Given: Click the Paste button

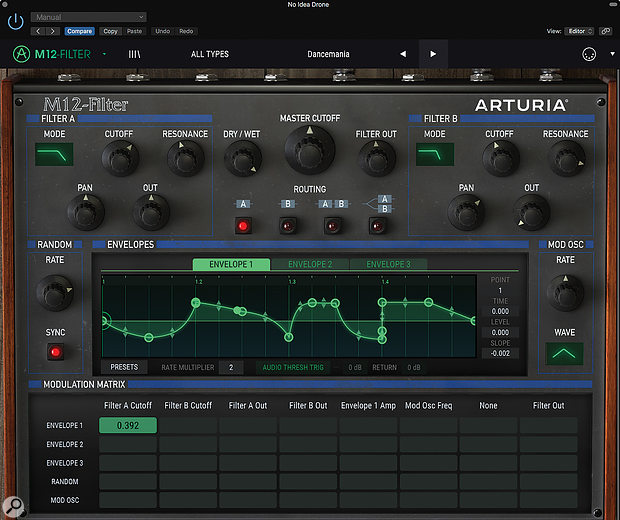Looking at the screenshot, I should pos(134,31).
